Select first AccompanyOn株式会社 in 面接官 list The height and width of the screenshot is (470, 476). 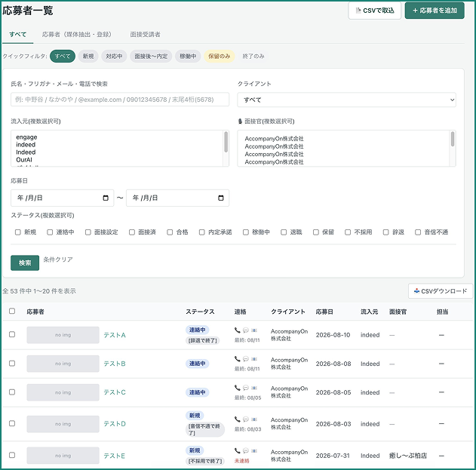274,139
